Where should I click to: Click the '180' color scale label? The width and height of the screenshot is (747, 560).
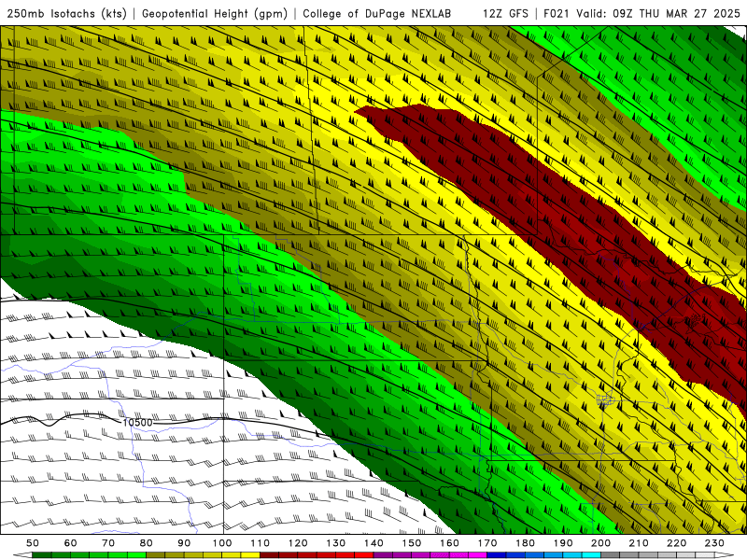(x=525, y=543)
